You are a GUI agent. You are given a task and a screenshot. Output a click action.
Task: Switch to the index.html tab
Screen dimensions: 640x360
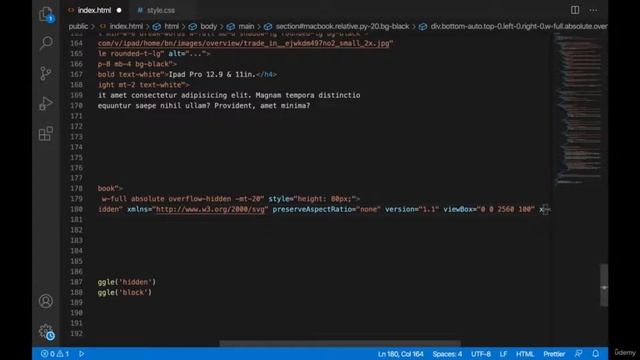pyautogui.click(x=94, y=10)
